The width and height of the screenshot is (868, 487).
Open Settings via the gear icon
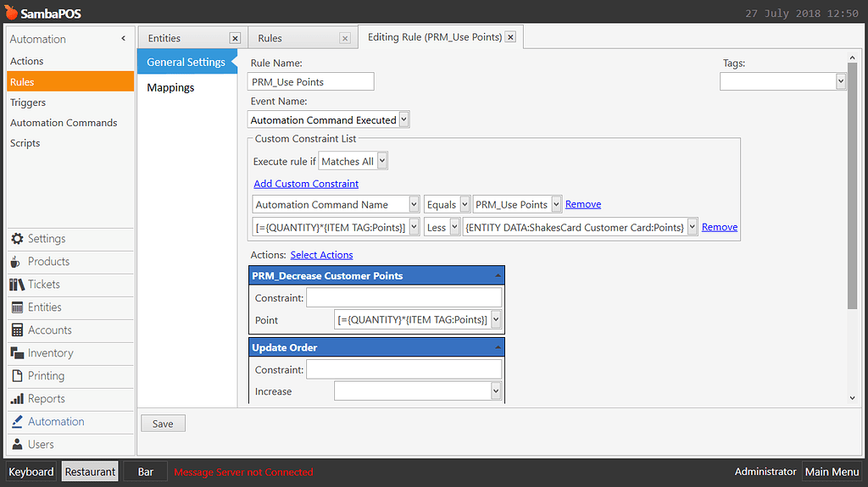click(17, 239)
